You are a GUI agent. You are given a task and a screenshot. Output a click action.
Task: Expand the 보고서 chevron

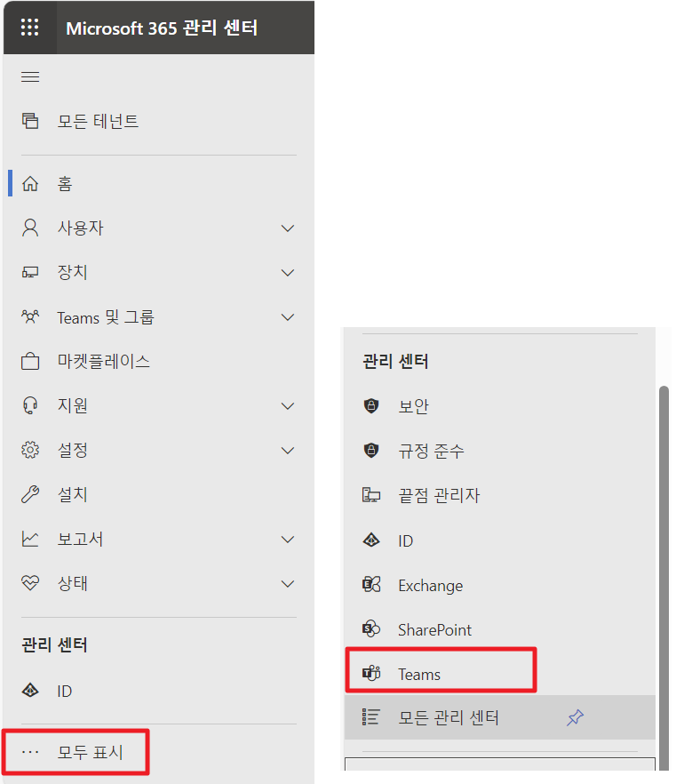(288, 540)
